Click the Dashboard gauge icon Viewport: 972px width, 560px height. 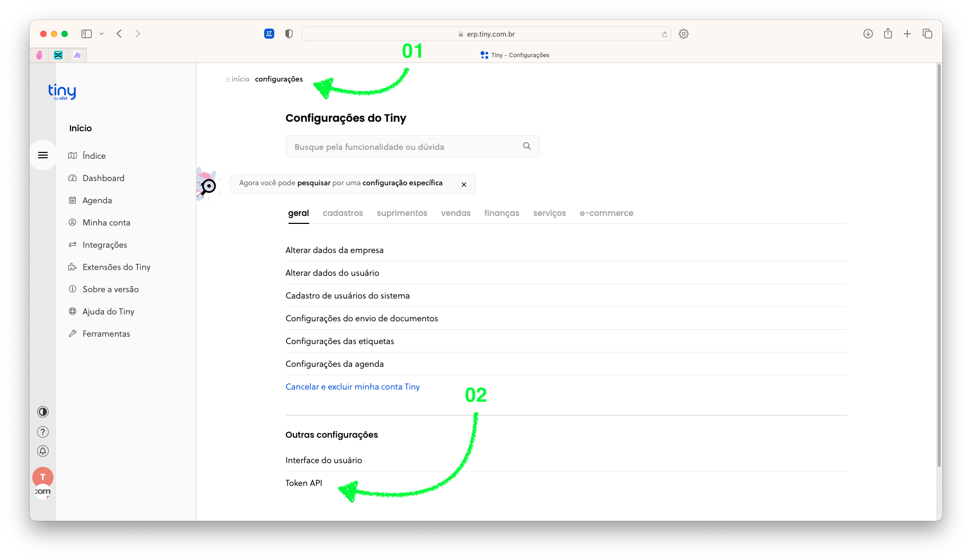tap(73, 178)
